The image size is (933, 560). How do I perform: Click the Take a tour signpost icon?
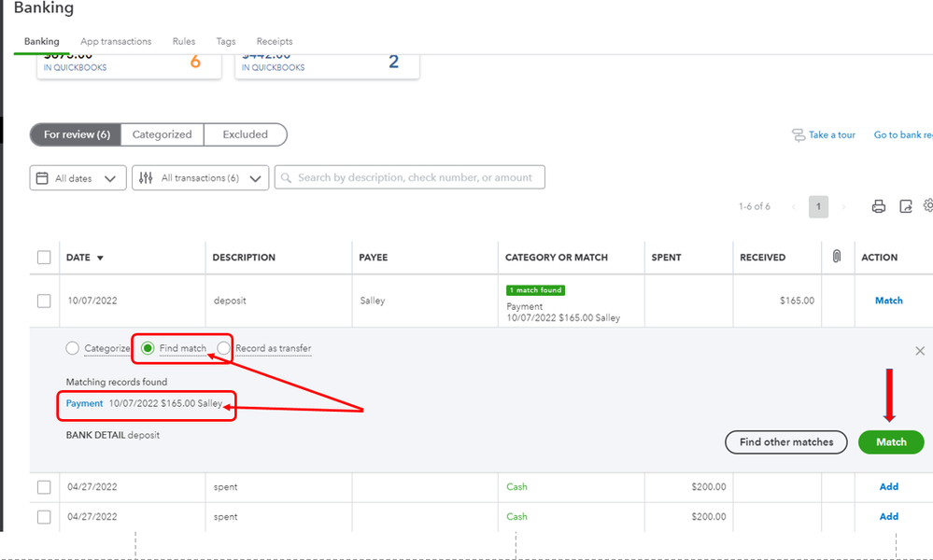(799, 135)
